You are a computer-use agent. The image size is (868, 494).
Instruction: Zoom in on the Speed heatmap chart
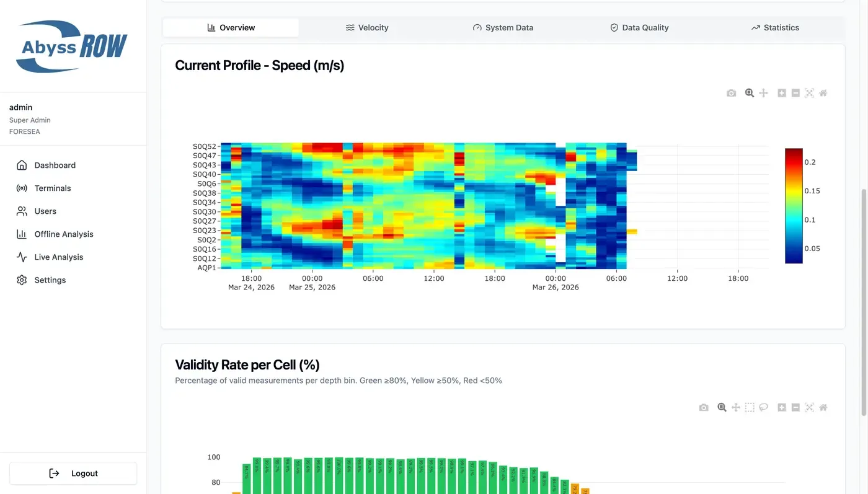[782, 93]
